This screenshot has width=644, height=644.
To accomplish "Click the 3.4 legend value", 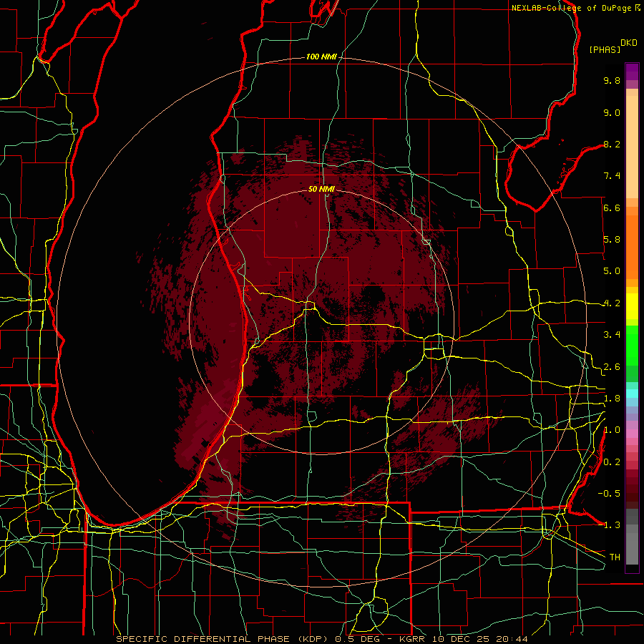I will point(612,335).
